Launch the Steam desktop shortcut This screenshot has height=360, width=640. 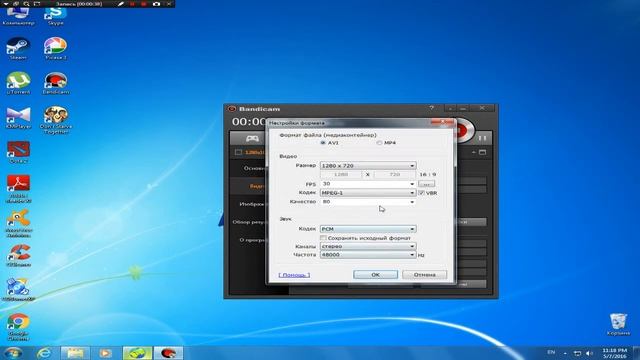[x=18, y=49]
